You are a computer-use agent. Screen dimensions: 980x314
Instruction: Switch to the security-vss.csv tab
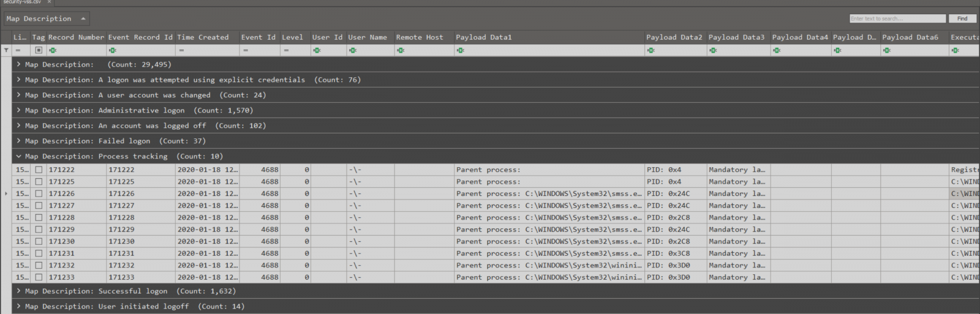tap(21, 2)
